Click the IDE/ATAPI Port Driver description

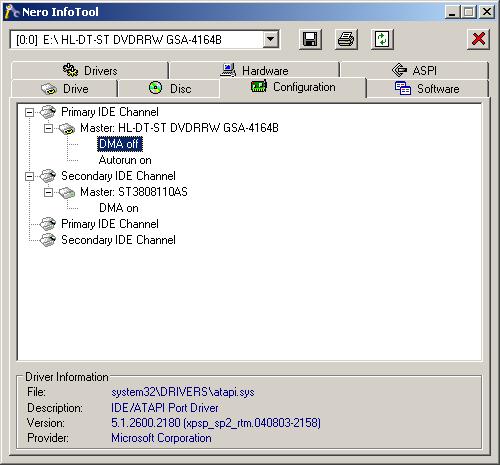[x=165, y=408]
